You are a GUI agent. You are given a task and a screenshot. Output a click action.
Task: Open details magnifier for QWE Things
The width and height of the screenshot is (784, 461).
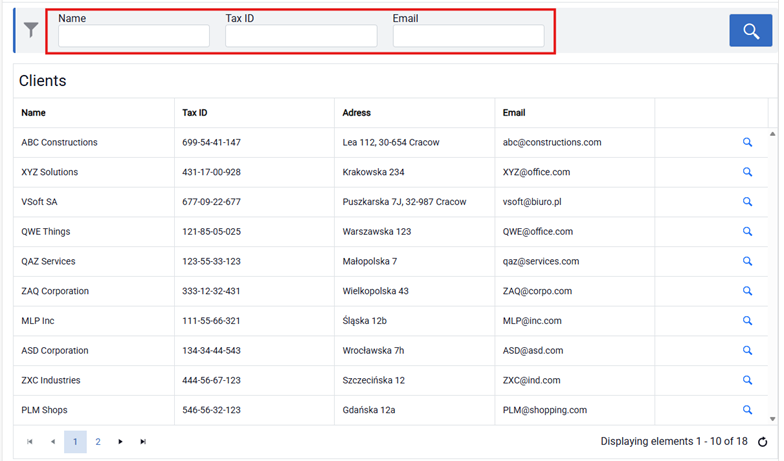(x=747, y=232)
